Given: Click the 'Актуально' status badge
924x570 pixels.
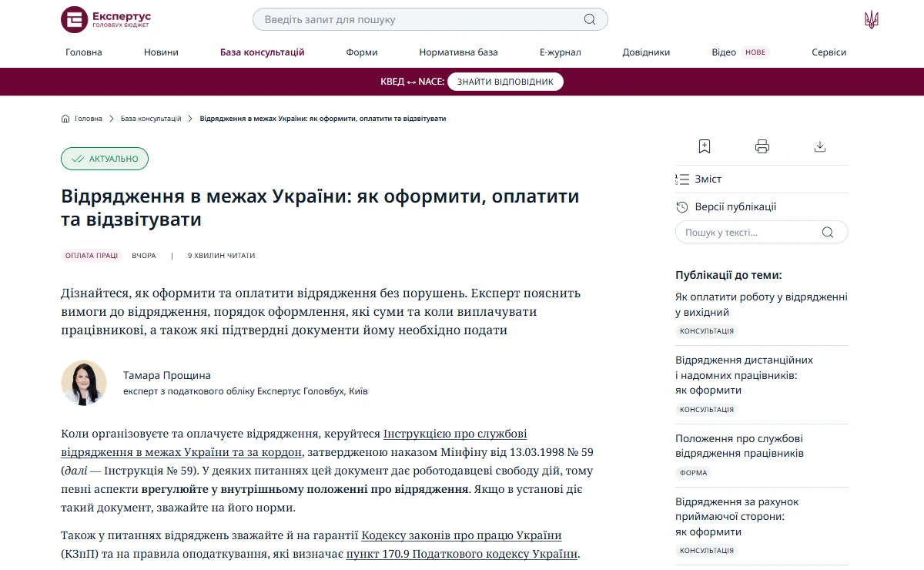Looking at the screenshot, I should [105, 159].
